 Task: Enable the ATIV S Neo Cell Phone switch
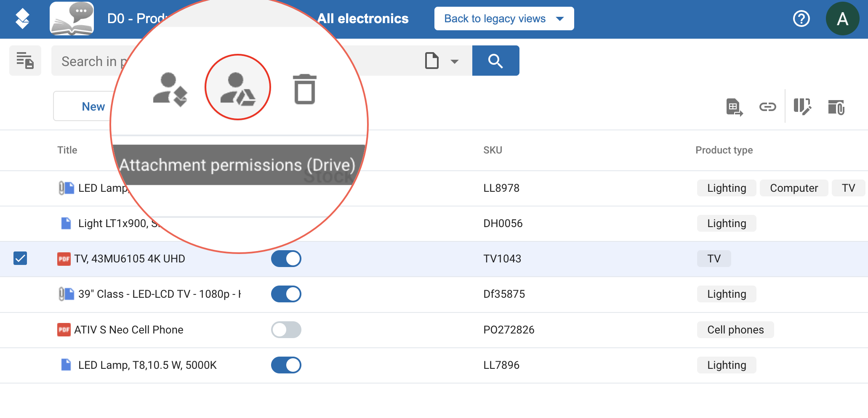point(286,330)
